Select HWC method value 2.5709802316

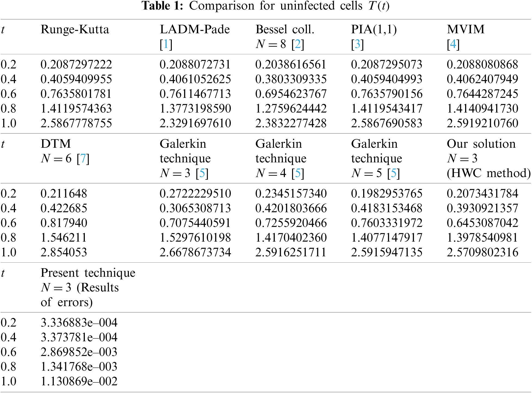click(x=482, y=252)
